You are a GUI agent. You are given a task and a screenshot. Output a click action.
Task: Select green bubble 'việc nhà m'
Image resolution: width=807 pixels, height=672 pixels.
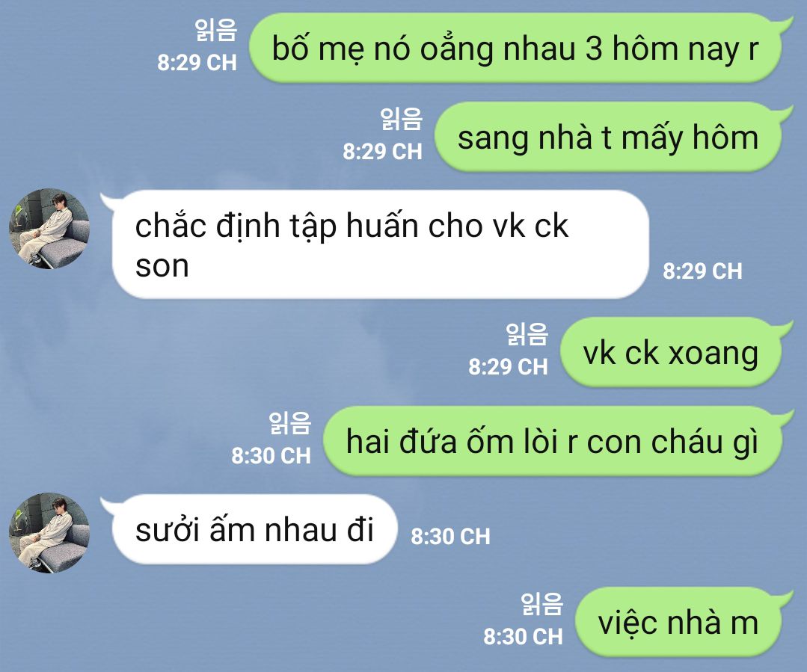(678, 623)
